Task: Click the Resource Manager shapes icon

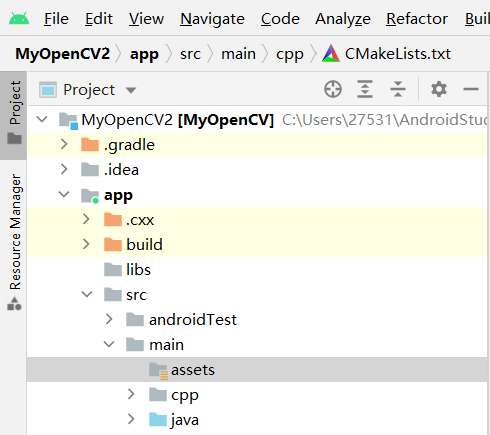Action: point(14,304)
